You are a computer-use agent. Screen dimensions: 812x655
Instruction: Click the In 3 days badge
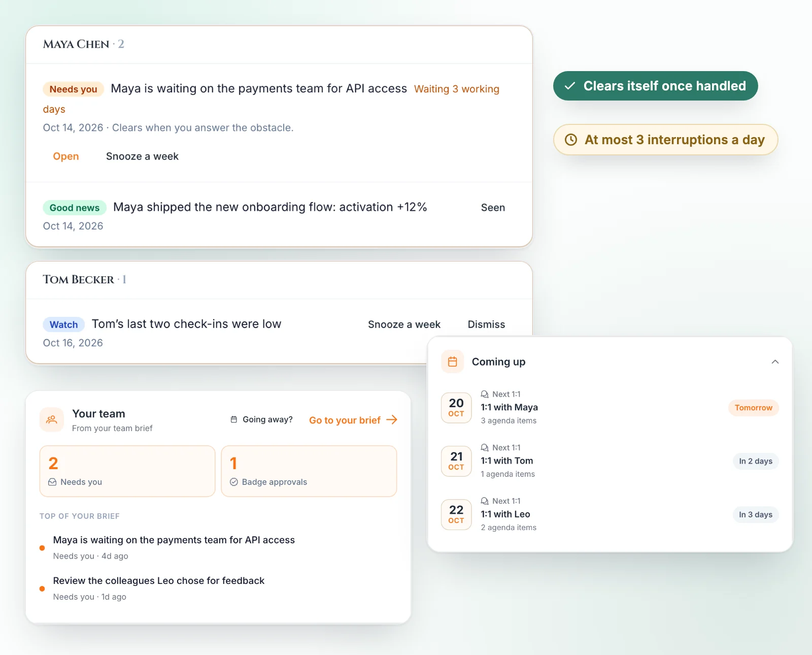(x=756, y=514)
